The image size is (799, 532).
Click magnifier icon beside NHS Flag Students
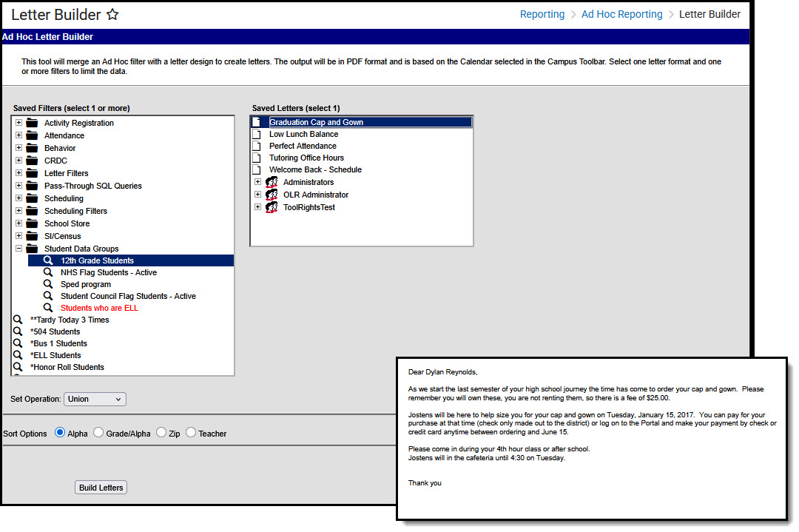coord(48,272)
